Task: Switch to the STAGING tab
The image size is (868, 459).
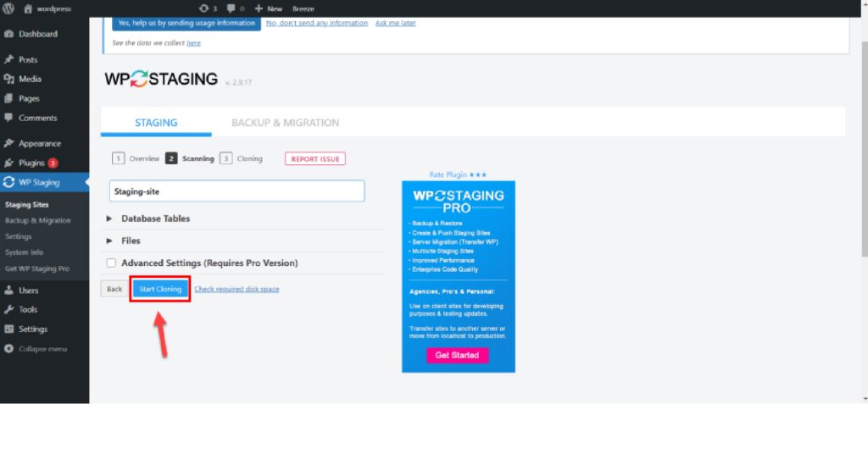Action: point(156,122)
